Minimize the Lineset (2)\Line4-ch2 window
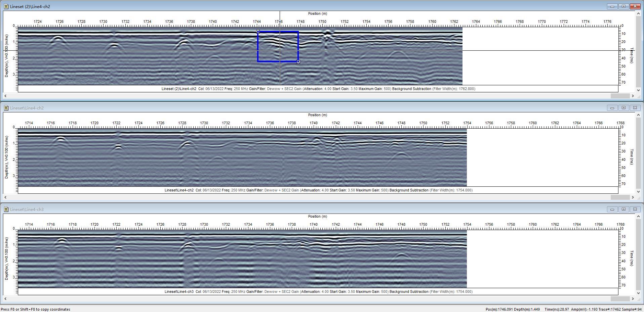 612,6
